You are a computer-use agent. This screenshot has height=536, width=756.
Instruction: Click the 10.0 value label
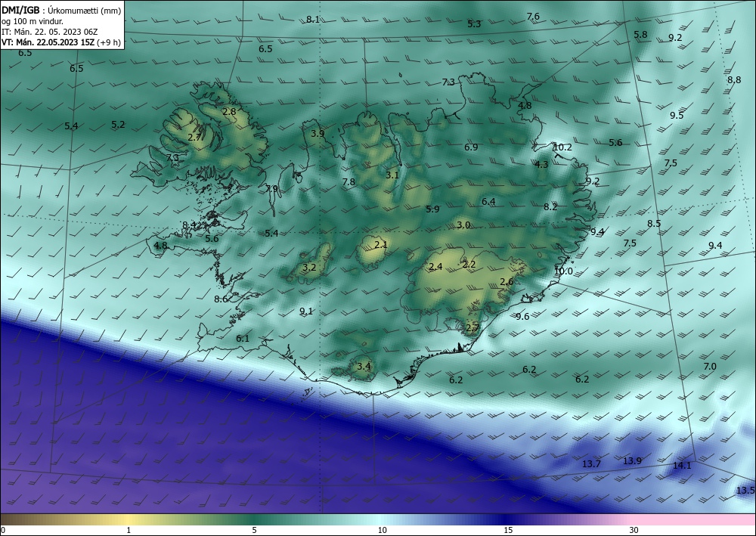pyautogui.click(x=564, y=271)
